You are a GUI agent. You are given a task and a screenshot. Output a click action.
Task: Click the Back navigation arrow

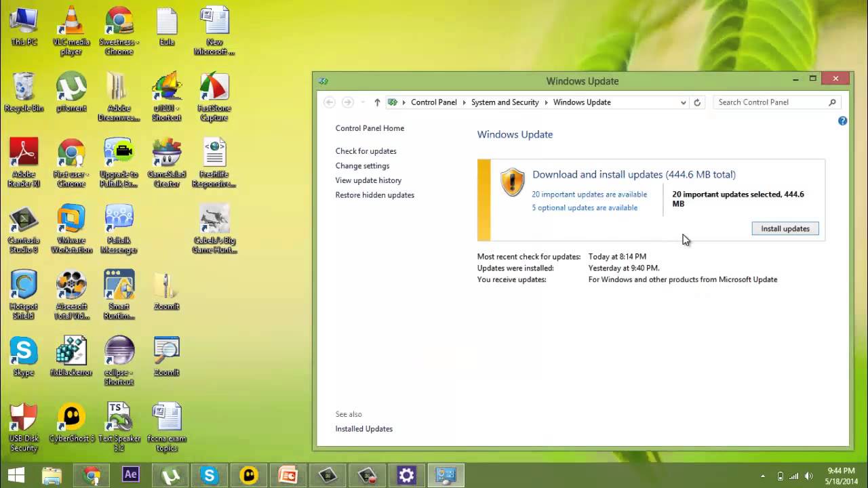(x=330, y=102)
